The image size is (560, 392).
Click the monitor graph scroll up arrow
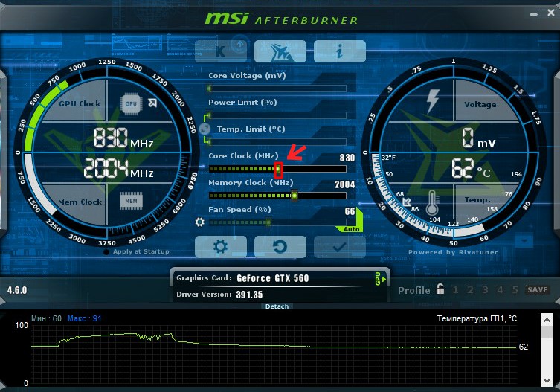pos(547,320)
